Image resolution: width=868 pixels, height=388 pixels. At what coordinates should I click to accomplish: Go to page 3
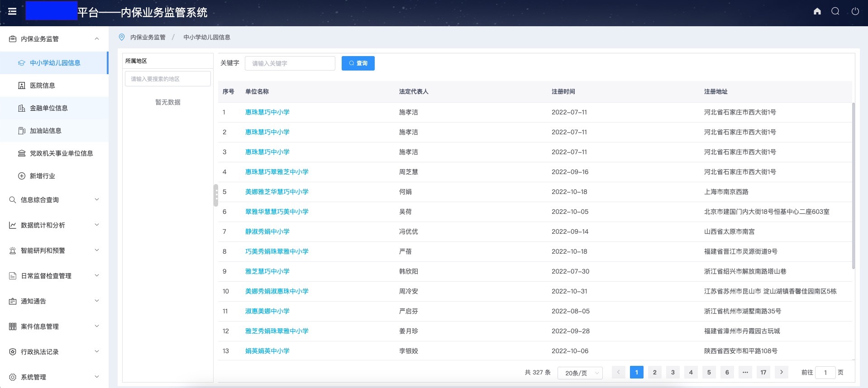673,372
